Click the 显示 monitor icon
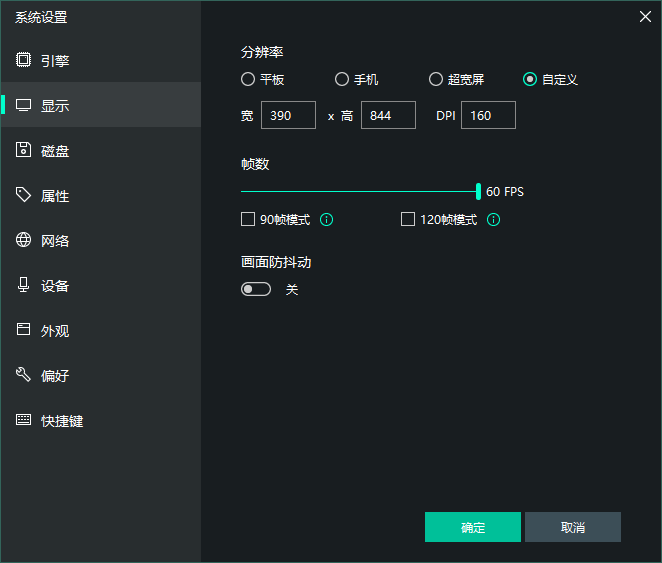This screenshot has height=563, width=662. point(23,105)
